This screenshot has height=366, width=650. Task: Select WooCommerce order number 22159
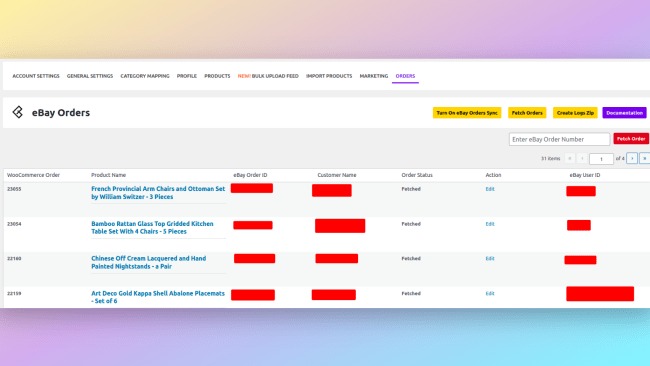click(x=14, y=293)
